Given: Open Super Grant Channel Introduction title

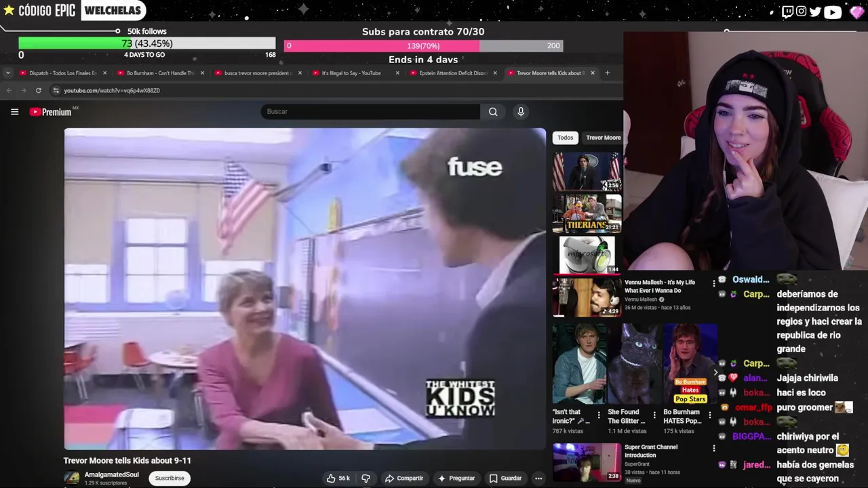Looking at the screenshot, I should click(x=651, y=451).
